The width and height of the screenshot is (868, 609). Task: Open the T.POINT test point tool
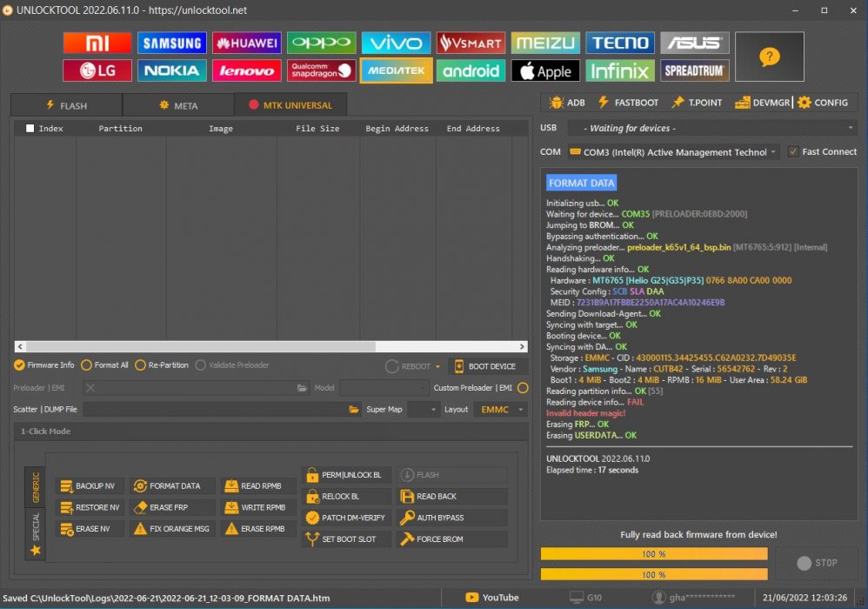697,103
